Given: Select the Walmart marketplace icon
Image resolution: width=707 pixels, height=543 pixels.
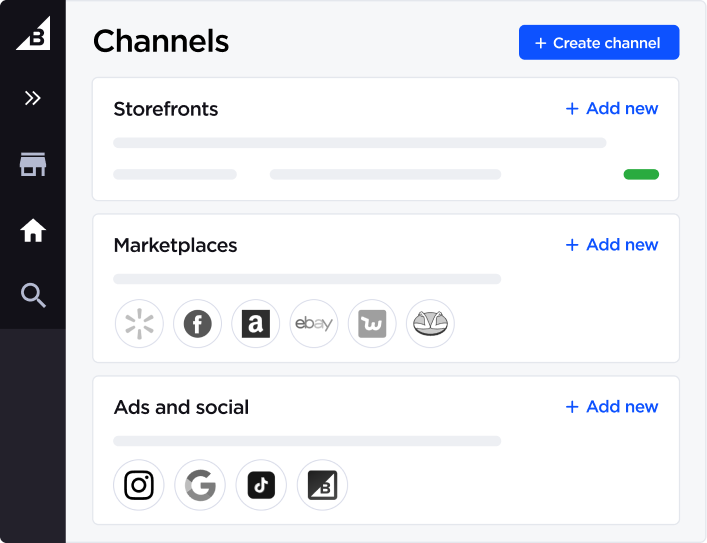Looking at the screenshot, I should click(139, 323).
